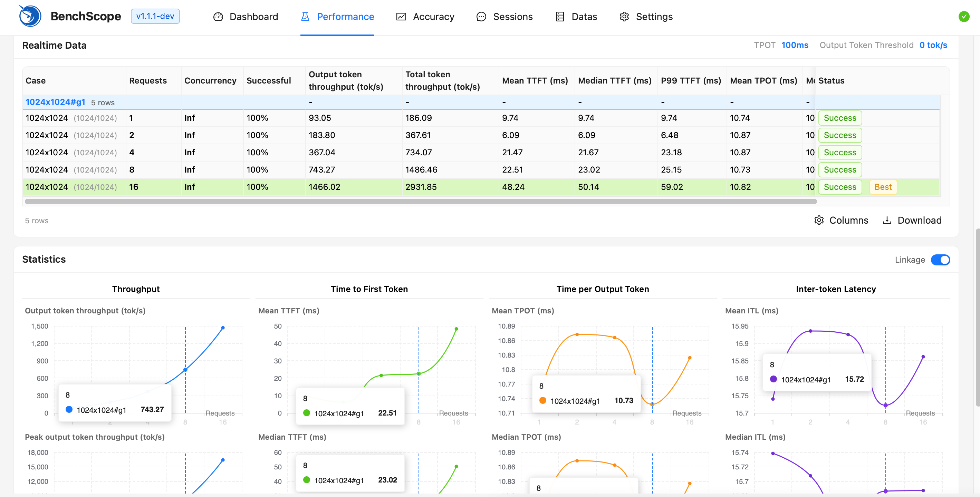The image size is (980, 497).
Task: Click the v1.1.1-dev version badge
Action: click(155, 16)
